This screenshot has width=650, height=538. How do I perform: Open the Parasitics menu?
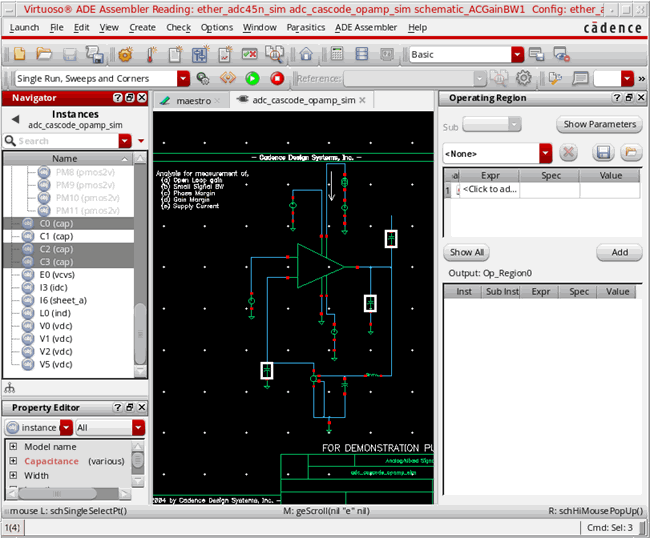[x=305, y=27]
